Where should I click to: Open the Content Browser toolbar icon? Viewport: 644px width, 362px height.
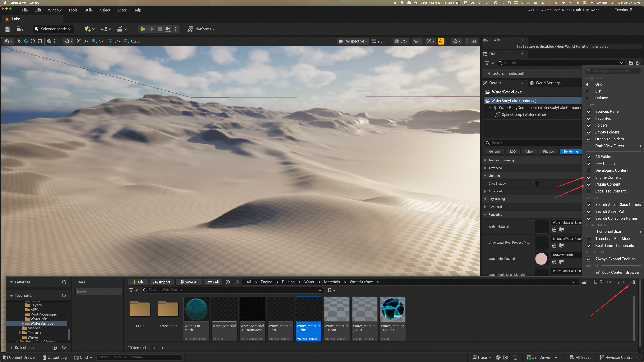tap(20, 29)
